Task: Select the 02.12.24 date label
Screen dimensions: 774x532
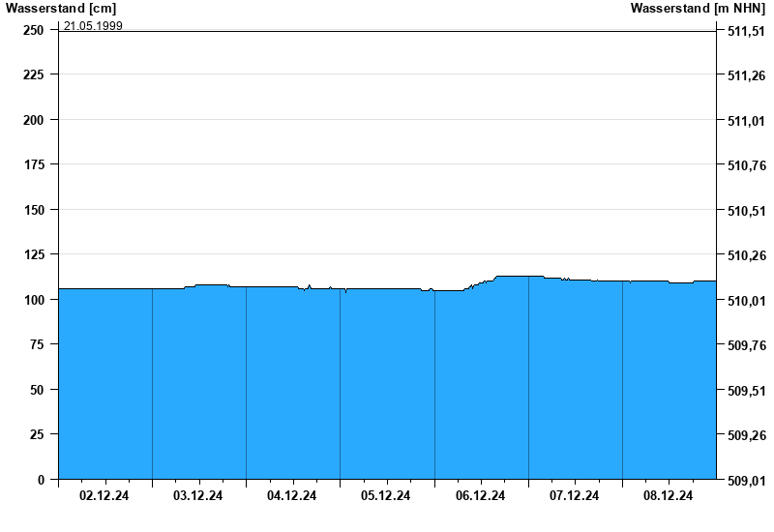Action: [104, 496]
